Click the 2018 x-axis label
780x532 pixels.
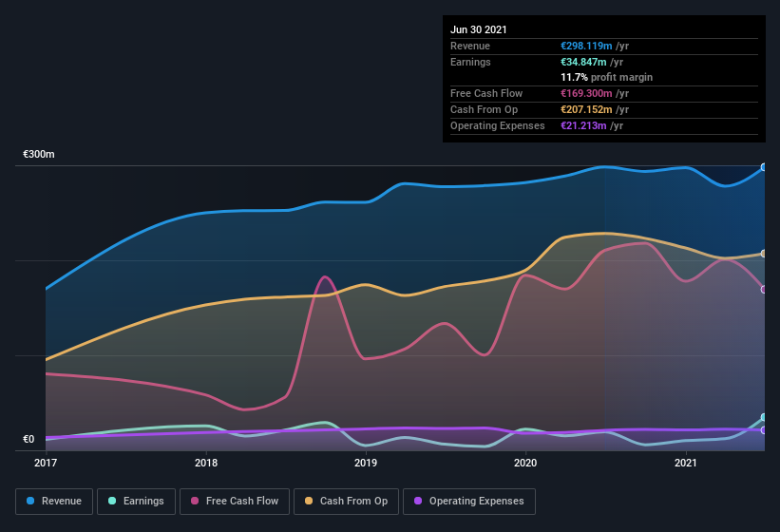click(206, 463)
